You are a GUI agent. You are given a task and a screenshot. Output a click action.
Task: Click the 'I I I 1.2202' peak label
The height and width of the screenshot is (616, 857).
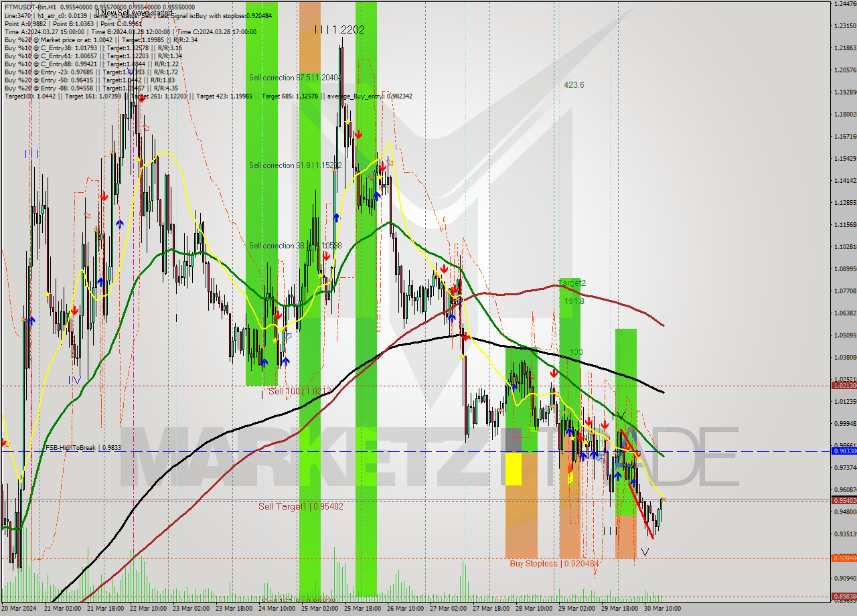coord(340,29)
